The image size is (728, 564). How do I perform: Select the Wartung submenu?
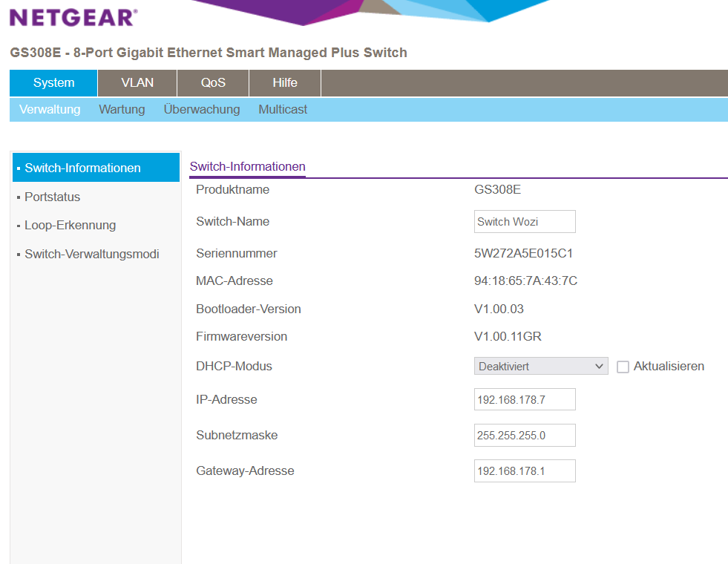122,110
